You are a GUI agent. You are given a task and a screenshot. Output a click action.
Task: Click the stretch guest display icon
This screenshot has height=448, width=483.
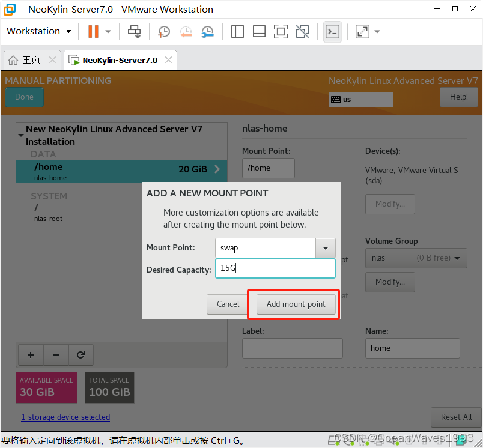(x=362, y=31)
